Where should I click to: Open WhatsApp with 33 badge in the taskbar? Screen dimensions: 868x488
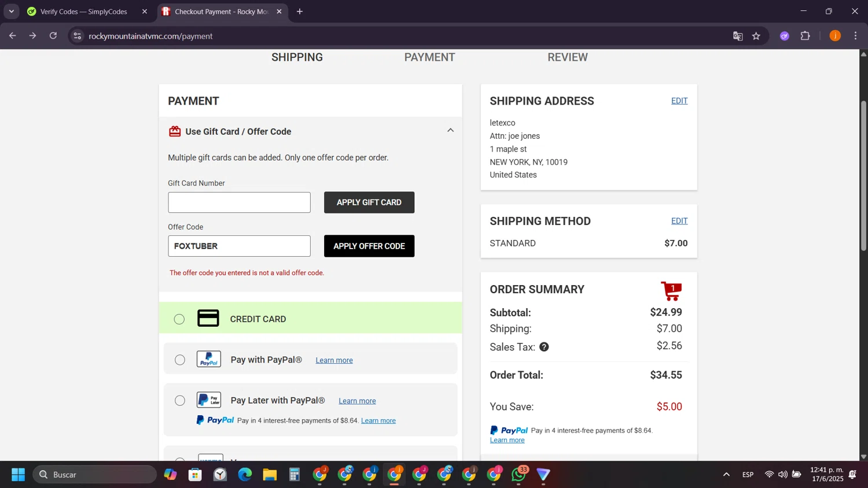coord(519,475)
